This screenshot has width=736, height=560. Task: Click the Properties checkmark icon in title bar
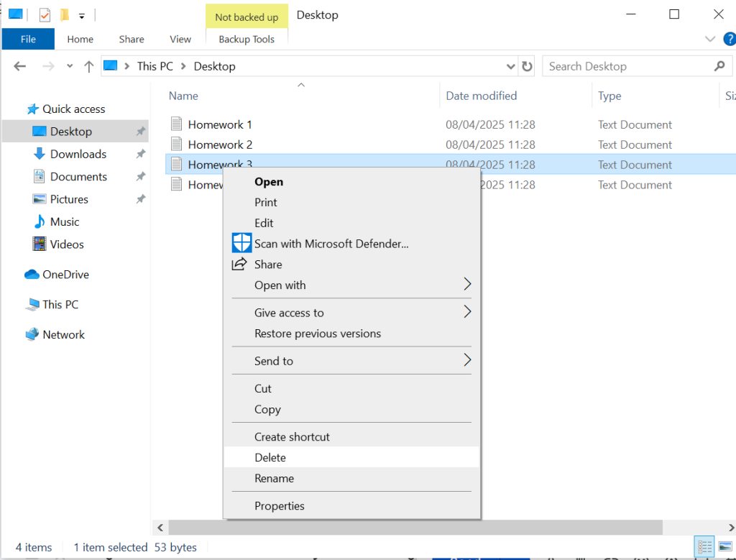click(x=45, y=14)
